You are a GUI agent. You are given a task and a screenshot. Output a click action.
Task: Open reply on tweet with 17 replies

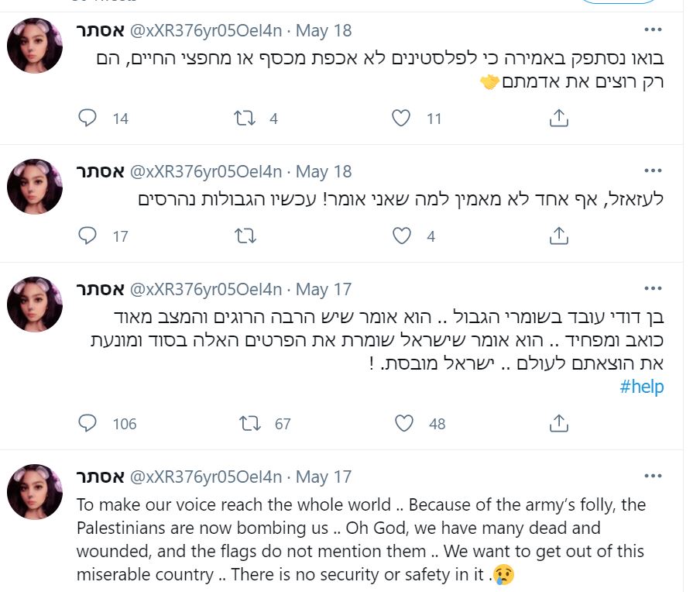[87, 236]
